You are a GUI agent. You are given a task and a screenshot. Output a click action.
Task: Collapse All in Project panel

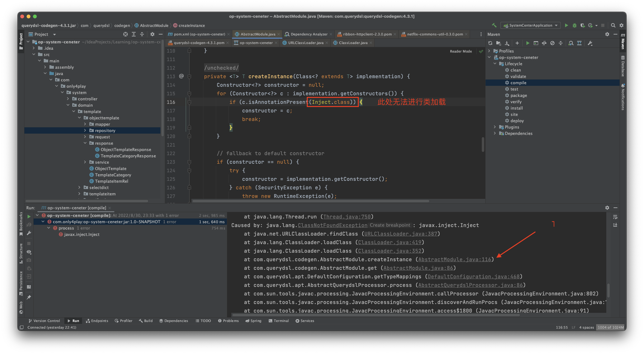pyautogui.click(x=142, y=34)
